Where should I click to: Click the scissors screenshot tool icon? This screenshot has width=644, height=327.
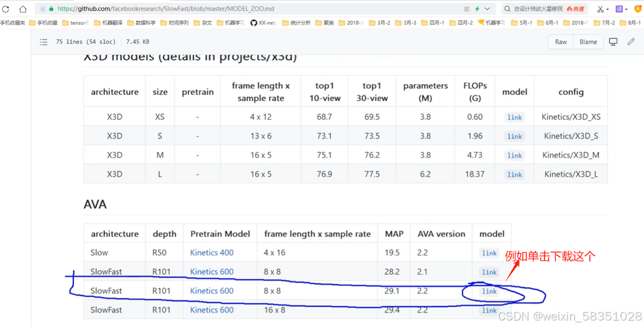[x=601, y=9]
